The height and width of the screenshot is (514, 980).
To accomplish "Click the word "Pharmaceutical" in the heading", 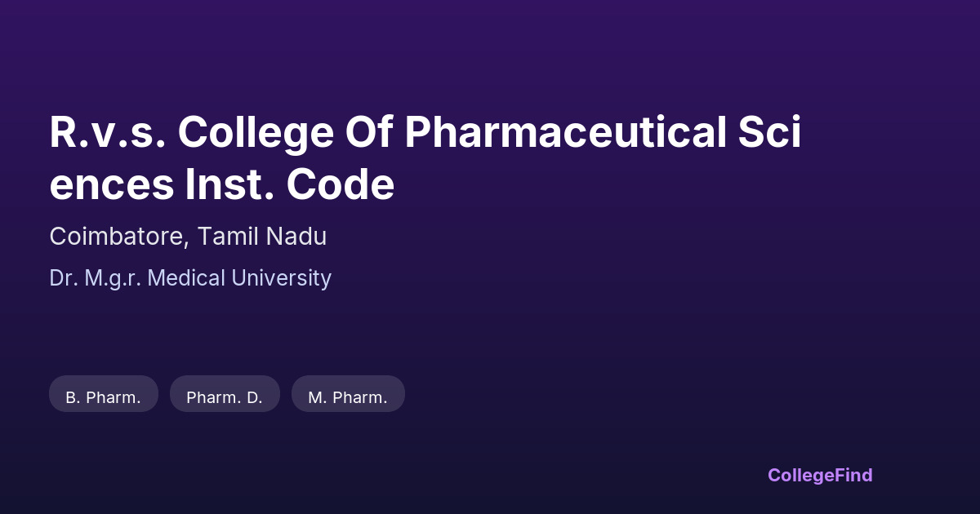I will tap(563, 132).
